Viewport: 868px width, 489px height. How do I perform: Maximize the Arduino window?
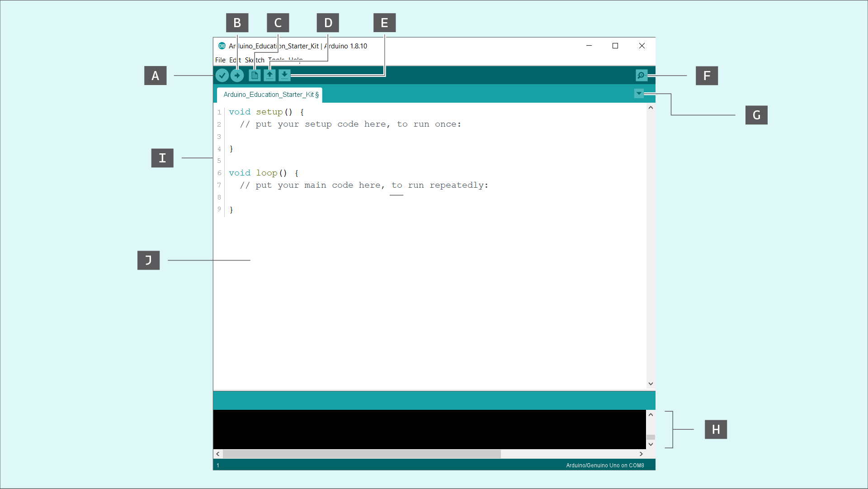click(x=615, y=46)
